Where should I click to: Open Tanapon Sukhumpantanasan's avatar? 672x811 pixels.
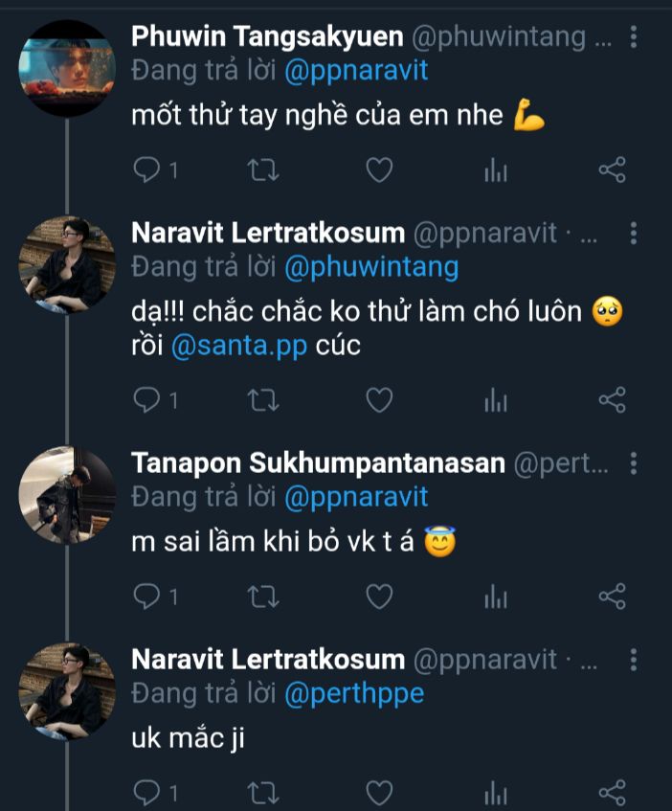pyautogui.click(x=67, y=494)
